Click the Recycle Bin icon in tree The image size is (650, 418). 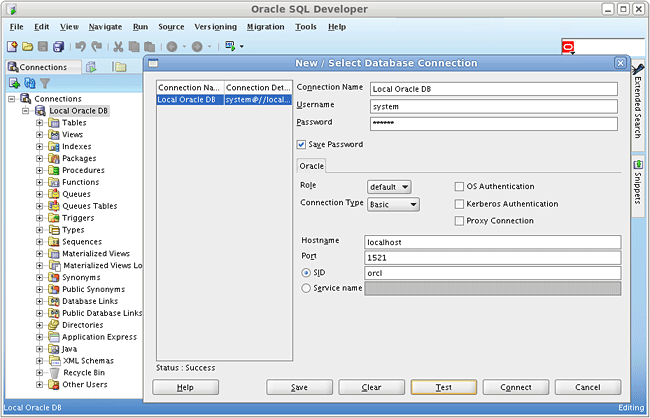coord(54,373)
